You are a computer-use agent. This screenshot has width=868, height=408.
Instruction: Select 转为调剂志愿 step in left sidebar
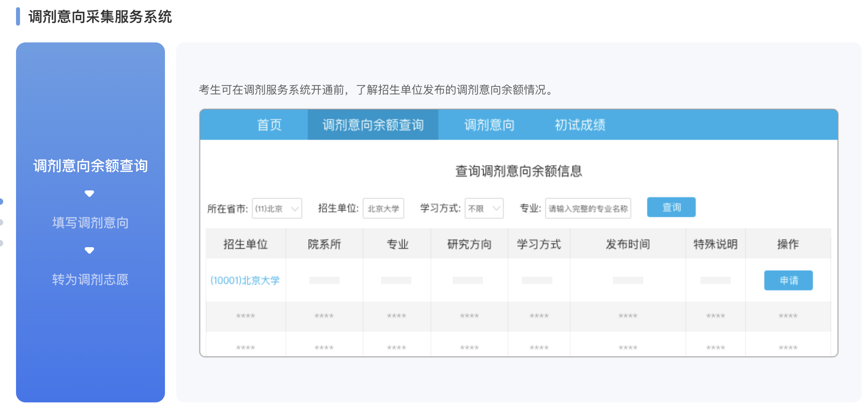point(90,279)
